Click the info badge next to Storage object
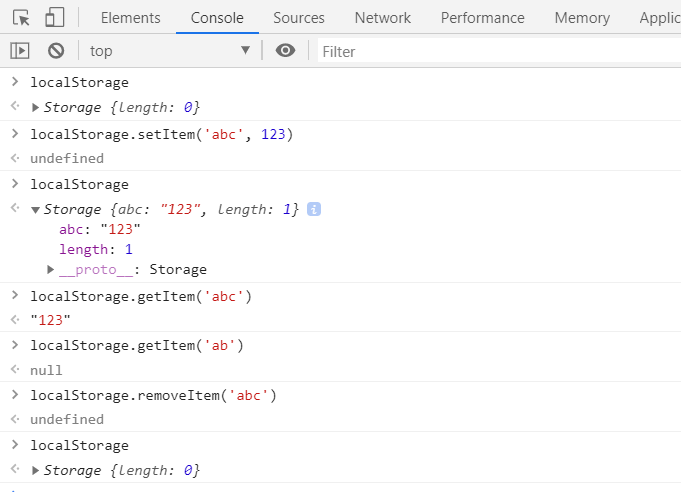The image size is (681, 492). point(314,209)
